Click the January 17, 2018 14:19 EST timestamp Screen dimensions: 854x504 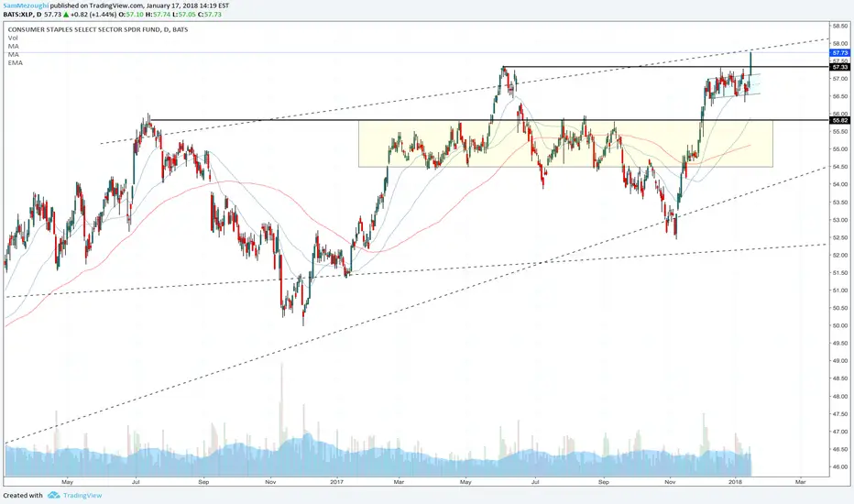coord(188,5)
